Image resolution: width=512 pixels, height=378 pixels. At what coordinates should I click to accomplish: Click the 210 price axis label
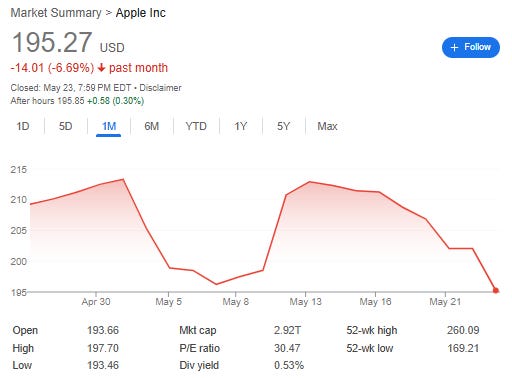[19, 200]
